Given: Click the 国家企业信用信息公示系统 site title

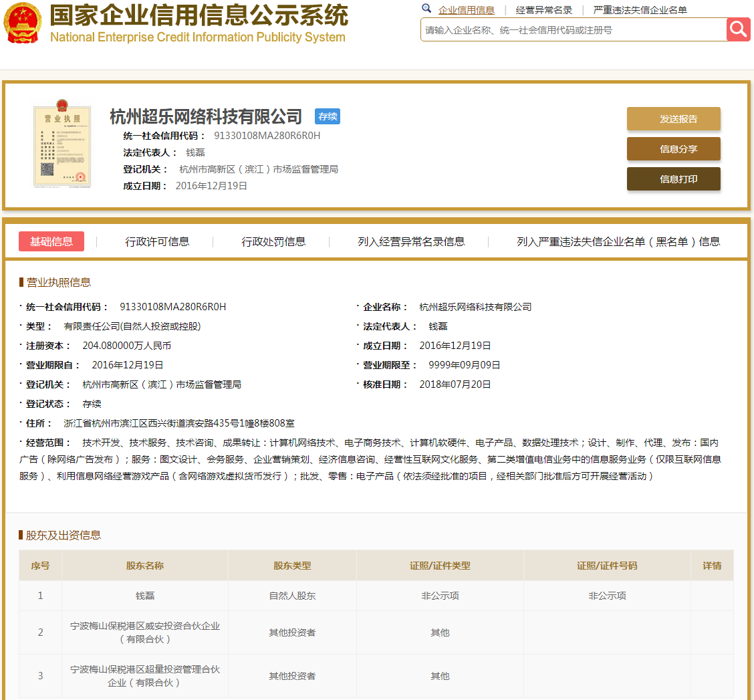Looking at the screenshot, I should pos(199,16).
